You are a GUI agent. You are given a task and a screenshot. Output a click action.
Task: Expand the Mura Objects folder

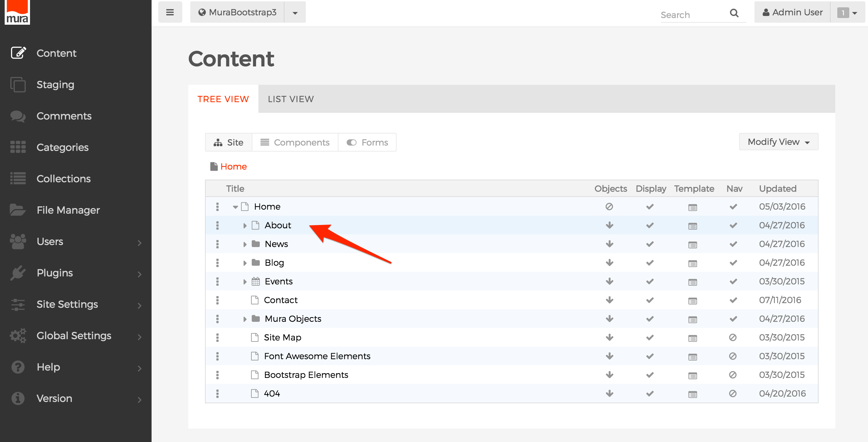pyautogui.click(x=243, y=318)
